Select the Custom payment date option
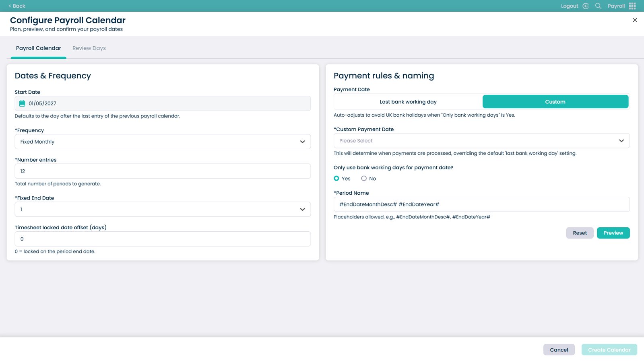Image resolution: width=644 pixels, height=362 pixels. point(555,102)
